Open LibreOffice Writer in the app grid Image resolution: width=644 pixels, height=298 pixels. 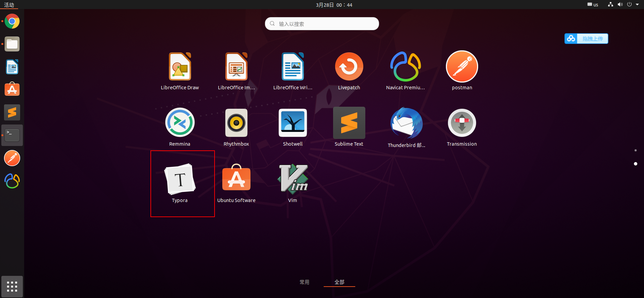[293, 71]
